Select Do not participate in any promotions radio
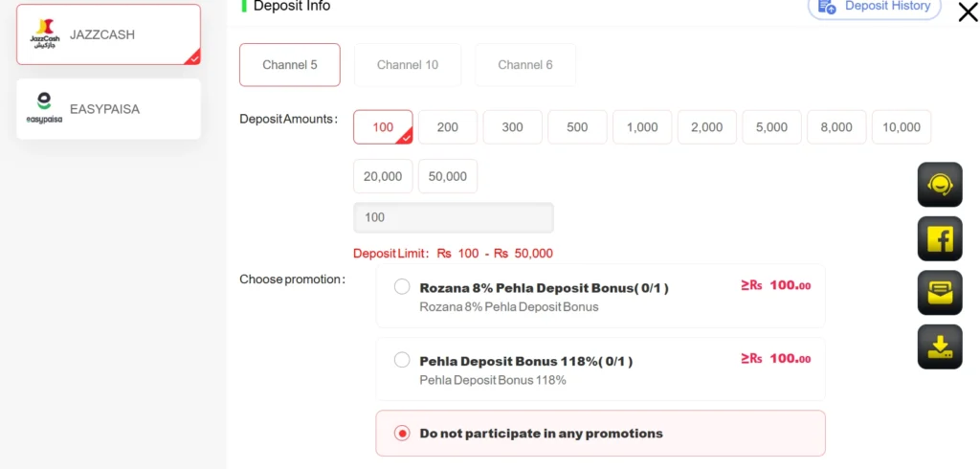The image size is (980, 469). pyautogui.click(x=402, y=433)
